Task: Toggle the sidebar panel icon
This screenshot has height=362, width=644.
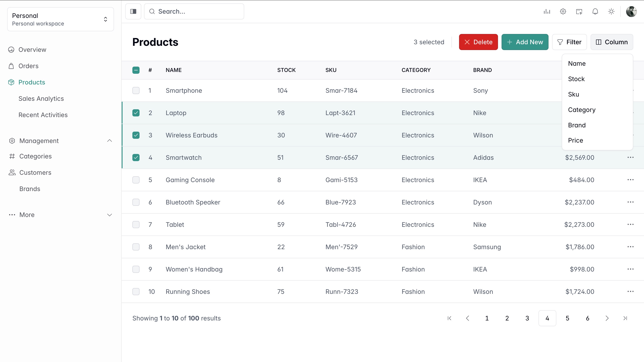Action: tap(133, 11)
